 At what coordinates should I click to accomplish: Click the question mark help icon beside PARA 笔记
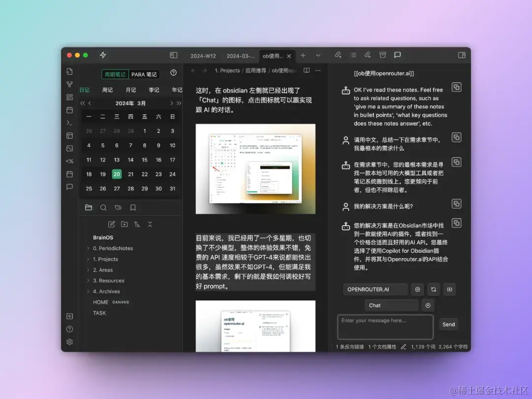click(173, 72)
